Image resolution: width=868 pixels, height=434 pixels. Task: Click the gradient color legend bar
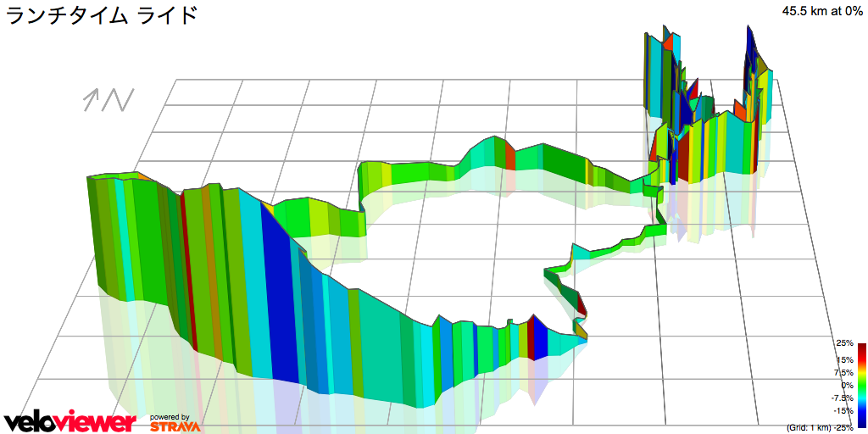click(861, 385)
